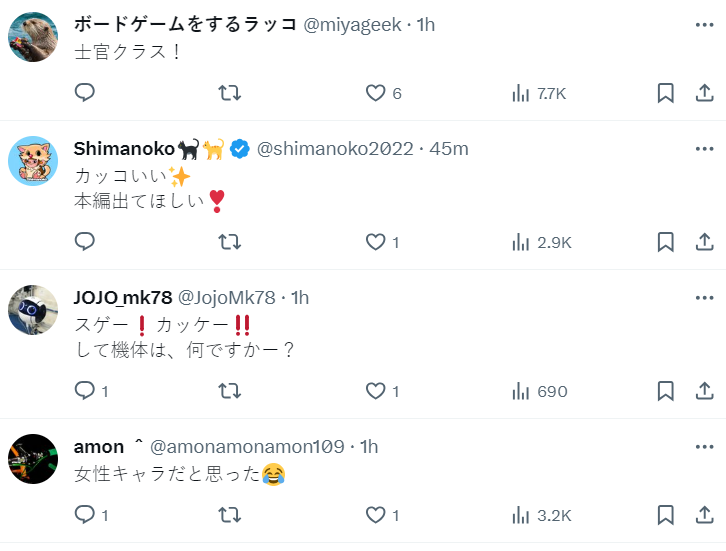This screenshot has width=726, height=551.
Task: Open more options for amon tweet
Action: click(x=704, y=446)
